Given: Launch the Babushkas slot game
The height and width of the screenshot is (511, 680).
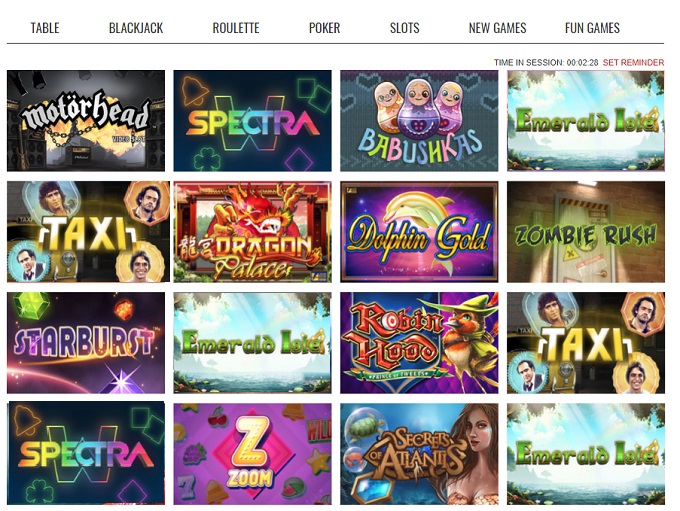Looking at the screenshot, I should point(419,121).
